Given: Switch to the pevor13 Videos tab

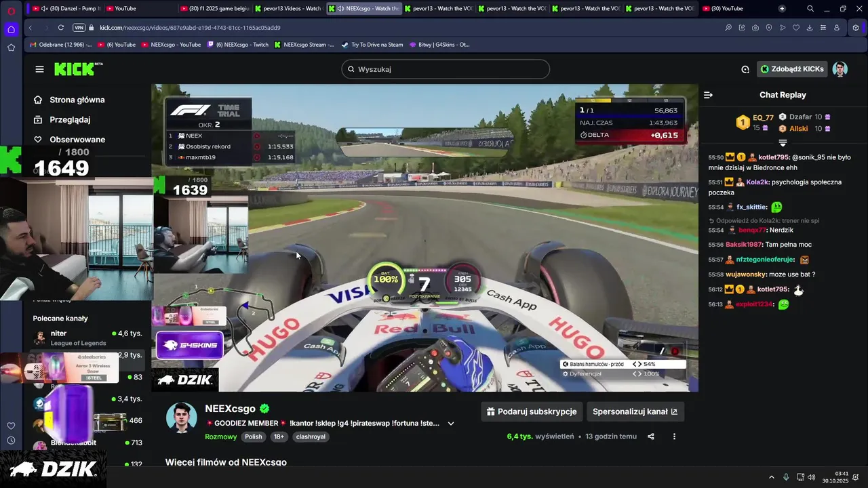Looking at the screenshot, I should (x=288, y=9).
